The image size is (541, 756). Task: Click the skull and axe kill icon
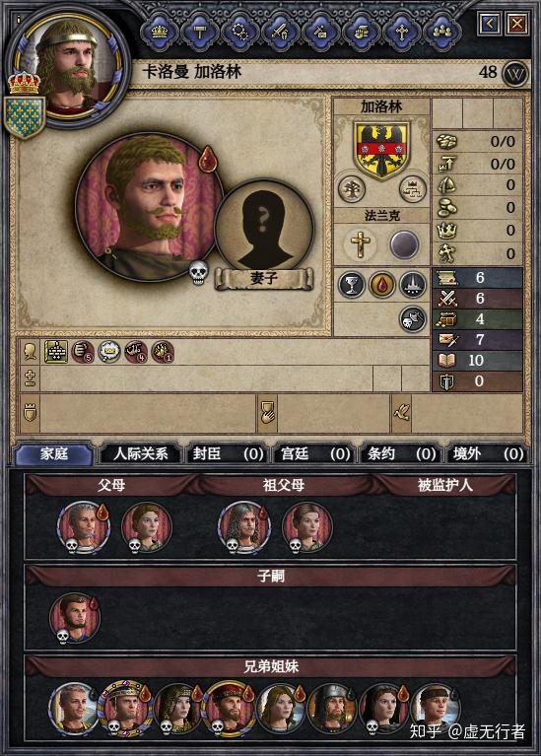413,319
